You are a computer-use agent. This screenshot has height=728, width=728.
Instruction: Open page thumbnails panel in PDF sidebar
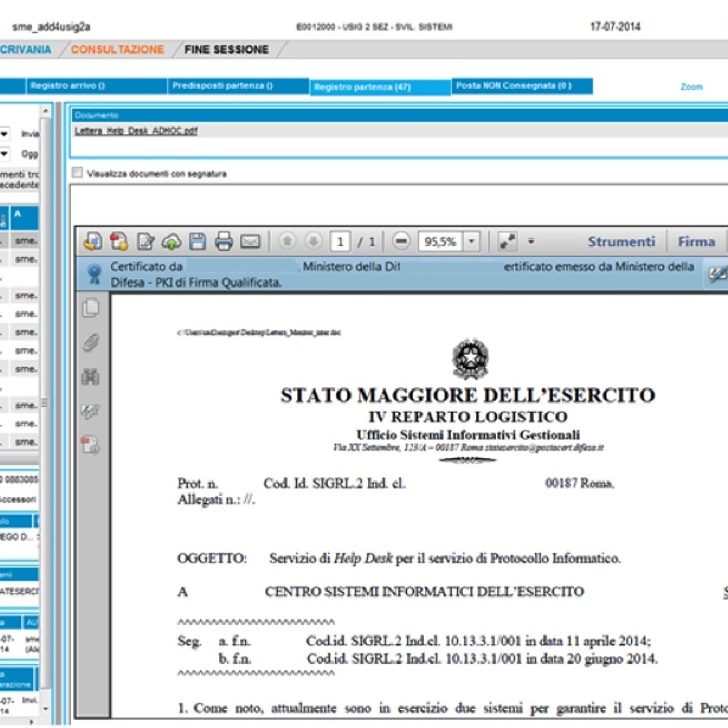(91, 308)
